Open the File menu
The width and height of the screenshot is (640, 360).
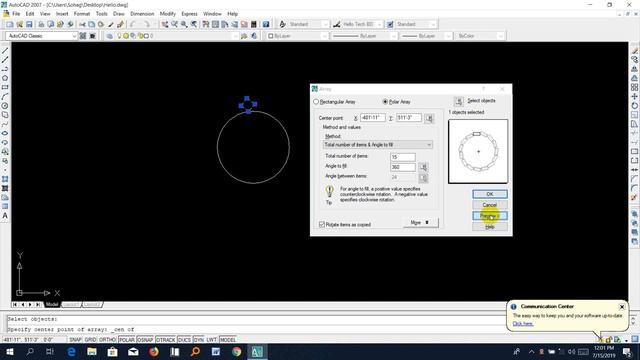16,13
